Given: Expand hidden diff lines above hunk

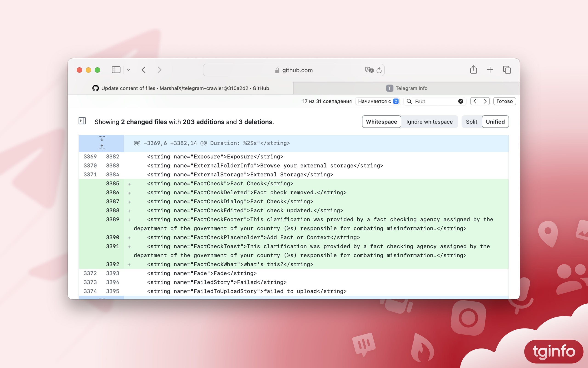Looking at the screenshot, I should (x=102, y=147).
